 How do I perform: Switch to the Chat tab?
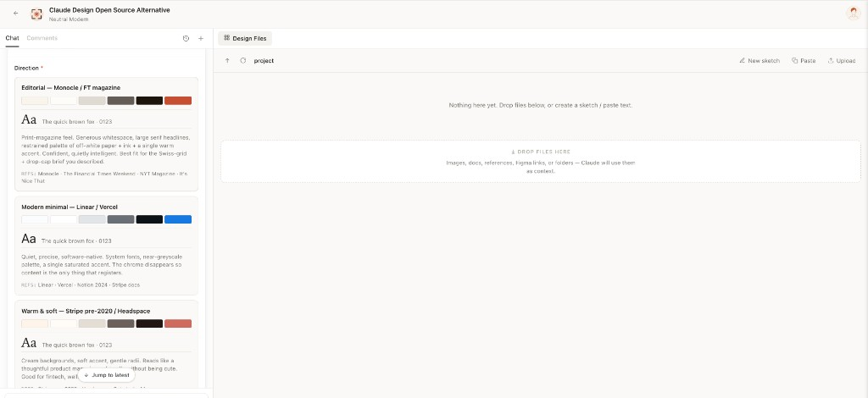[x=12, y=38]
